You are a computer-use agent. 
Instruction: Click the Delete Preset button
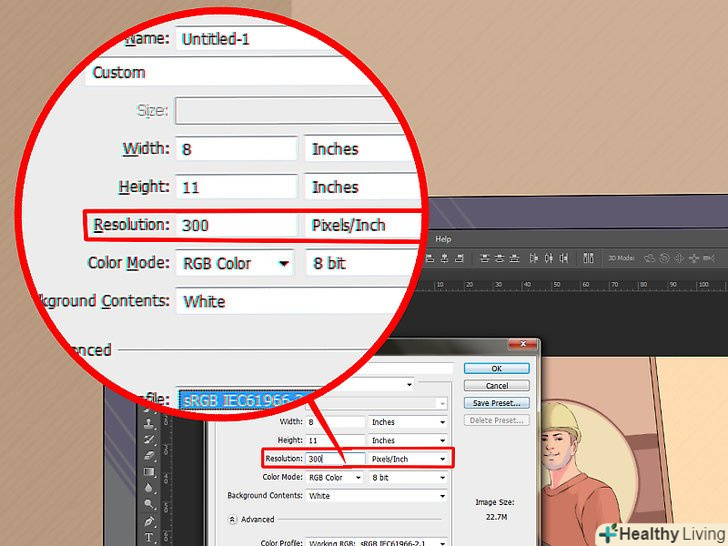tap(496, 420)
